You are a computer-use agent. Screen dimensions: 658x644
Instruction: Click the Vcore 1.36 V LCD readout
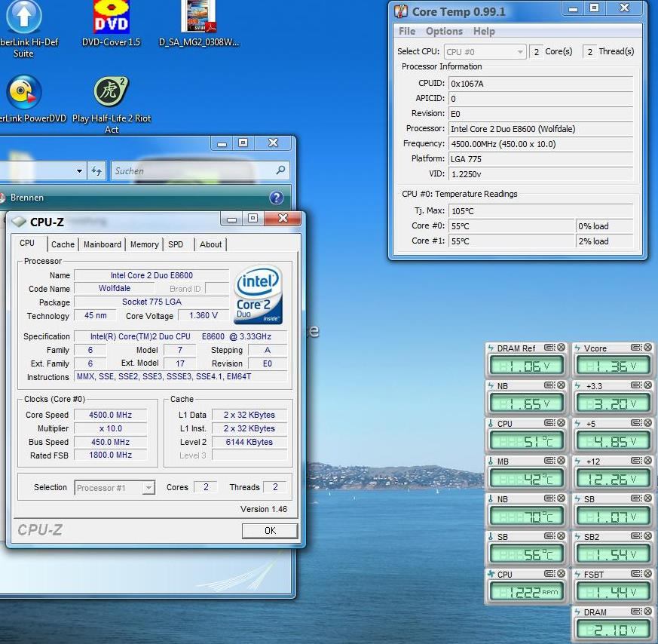613,366
